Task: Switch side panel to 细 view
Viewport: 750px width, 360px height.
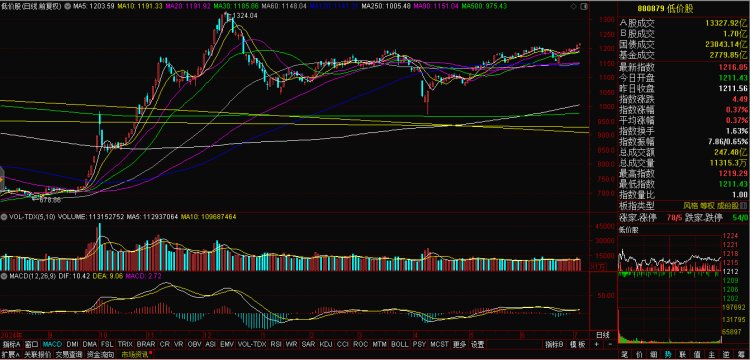Action: click(653, 355)
